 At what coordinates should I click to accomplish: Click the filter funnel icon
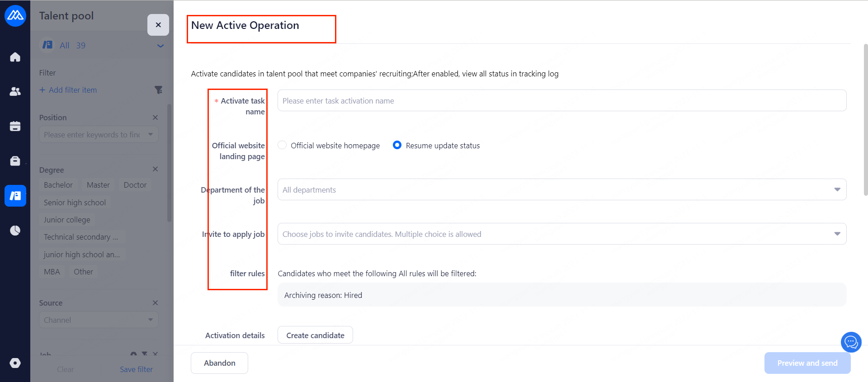point(158,90)
